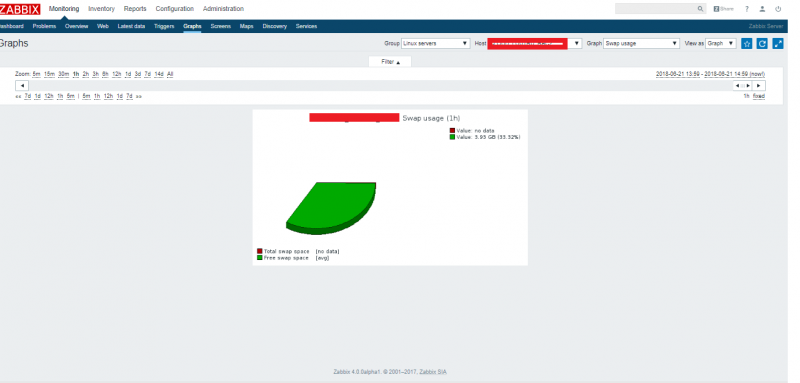Open the Configuration menu
Image resolution: width=800 pixels, height=383 pixels.
[x=174, y=9]
